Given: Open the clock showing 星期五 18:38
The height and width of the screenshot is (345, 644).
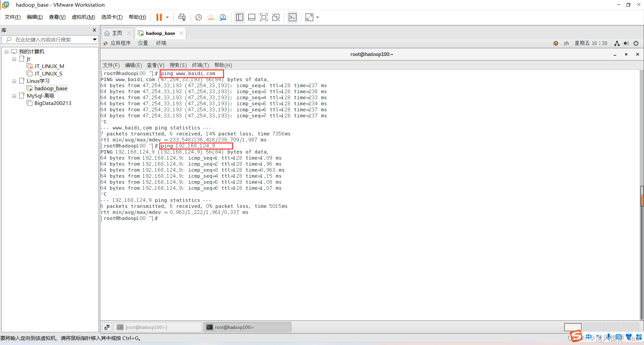Looking at the screenshot, I should coord(591,43).
